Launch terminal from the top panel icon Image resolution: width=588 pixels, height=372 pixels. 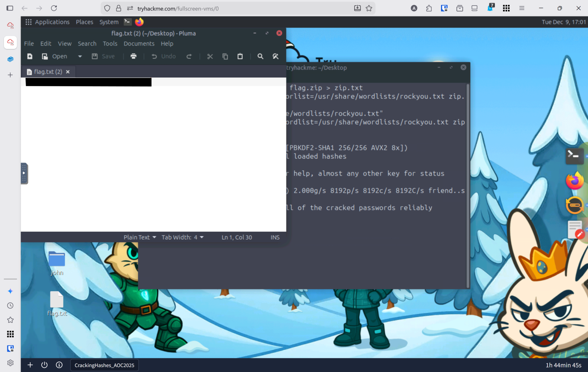click(127, 22)
